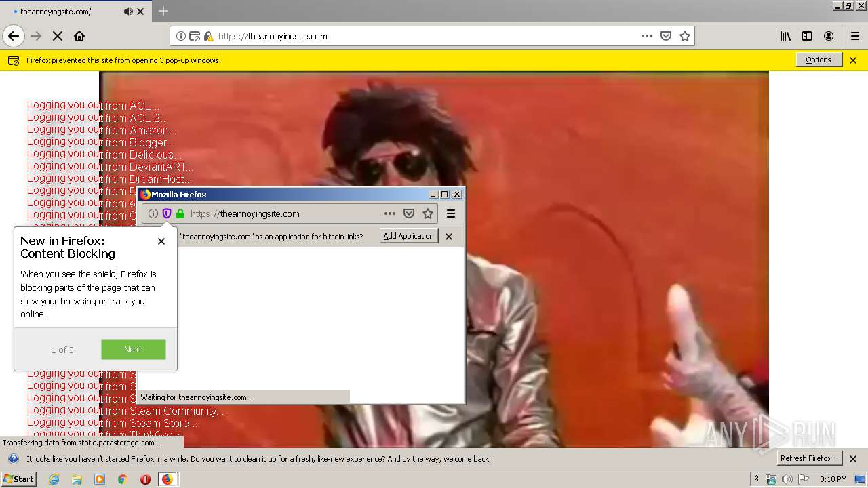868x488 pixels.
Task: Click content blocking shield in popup window
Action: (x=167, y=213)
